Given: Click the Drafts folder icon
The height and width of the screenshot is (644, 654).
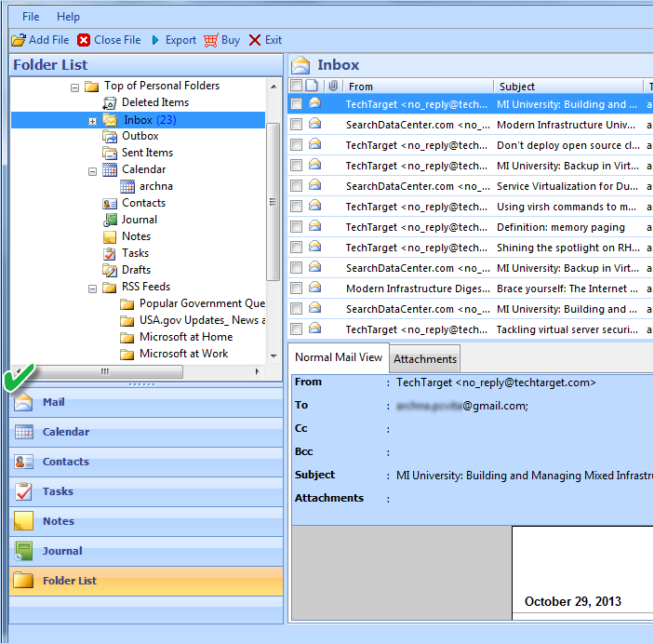Looking at the screenshot, I should click(110, 270).
